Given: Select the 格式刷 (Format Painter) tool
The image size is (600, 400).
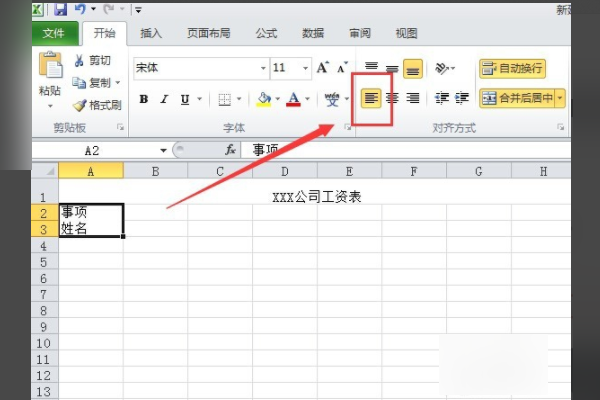Looking at the screenshot, I should tap(97, 105).
